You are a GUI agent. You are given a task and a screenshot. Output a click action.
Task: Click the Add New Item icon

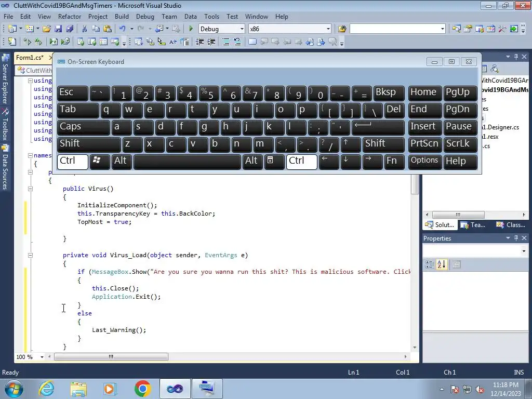pos(29,29)
